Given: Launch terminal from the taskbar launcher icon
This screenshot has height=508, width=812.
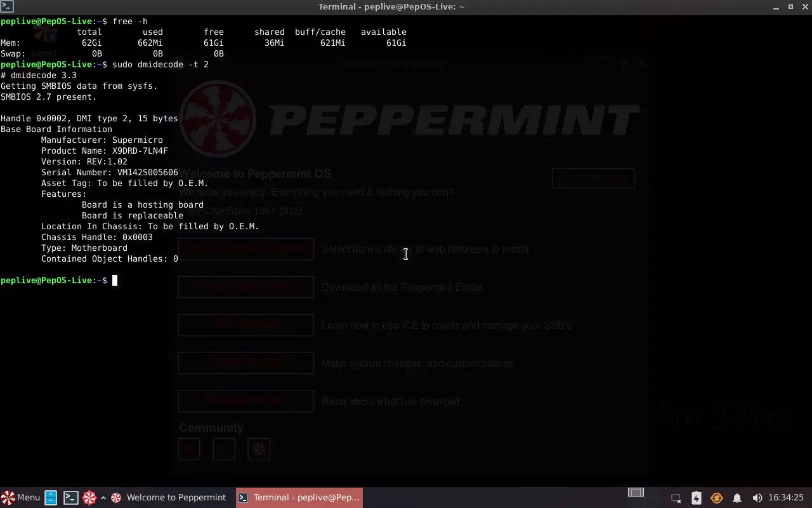Looking at the screenshot, I should coord(70,498).
